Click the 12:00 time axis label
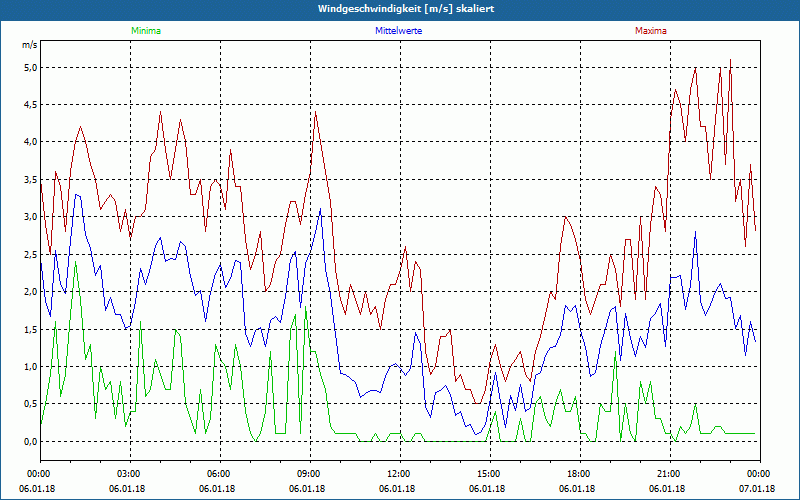The width and height of the screenshot is (800, 500). click(400, 474)
